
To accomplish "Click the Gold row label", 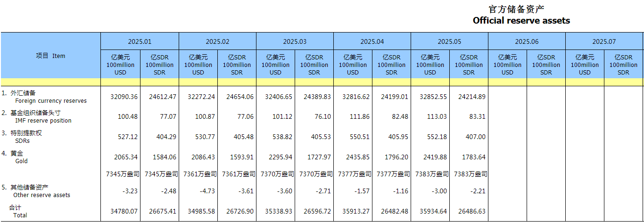I will click(21, 161).
